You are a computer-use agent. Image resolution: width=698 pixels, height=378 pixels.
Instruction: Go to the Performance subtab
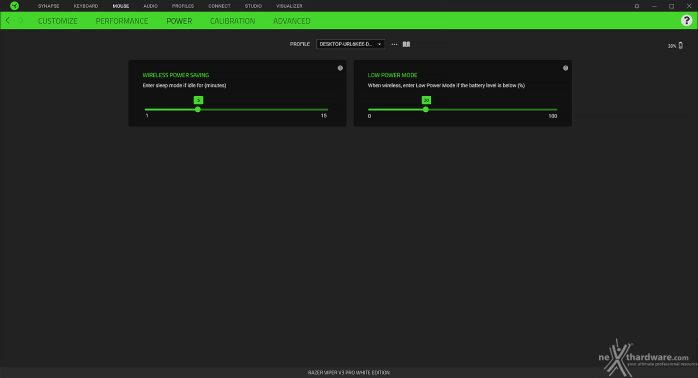122,21
